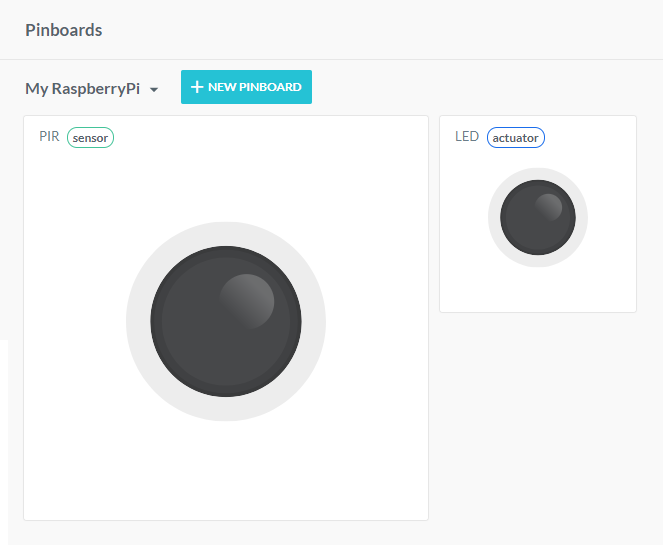Viewport: 663px width, 545px height.
Task: Click the blank toolbar area right of New Pinboard
Action: pos(480,87)
